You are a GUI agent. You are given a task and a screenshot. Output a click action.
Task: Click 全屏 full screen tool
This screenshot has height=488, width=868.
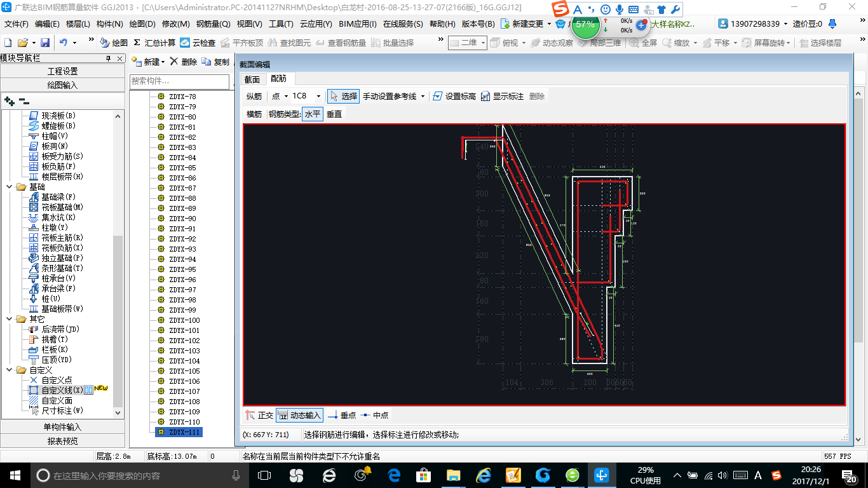click(x=643, y=43)
